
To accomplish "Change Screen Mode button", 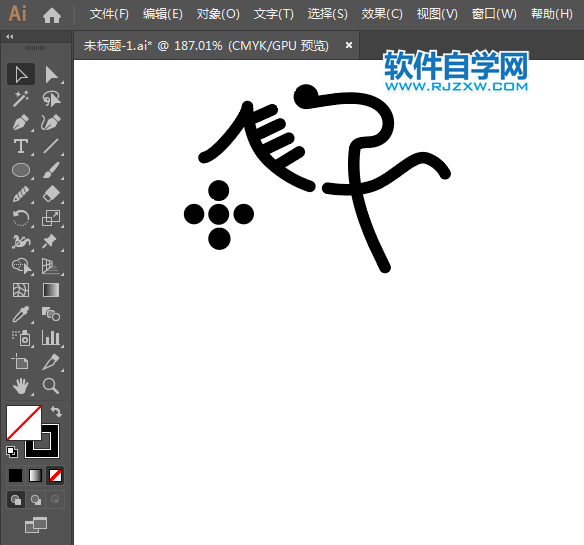I will tap(36, 525).
